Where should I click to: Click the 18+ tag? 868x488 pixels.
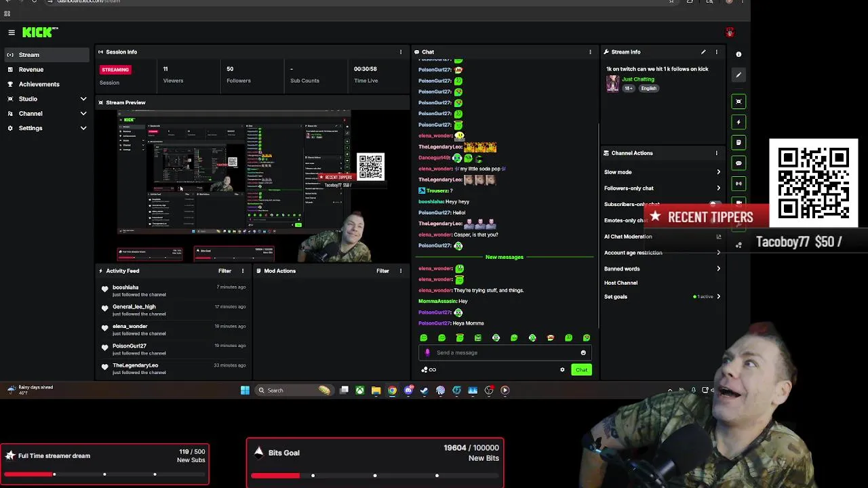point(629,88)
